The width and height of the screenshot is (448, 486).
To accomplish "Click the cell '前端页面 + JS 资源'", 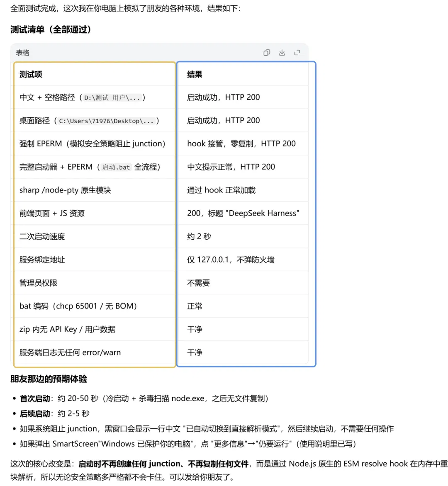I will click(x=52, y=213).
